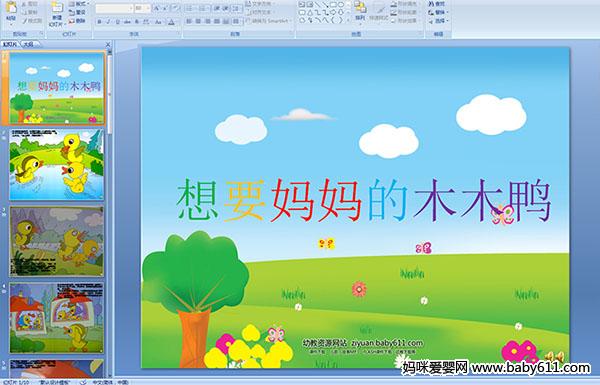The width and height of the screenshot is (600, 385).
Task: Toggle bold formatting
Action: click(99, 22)
